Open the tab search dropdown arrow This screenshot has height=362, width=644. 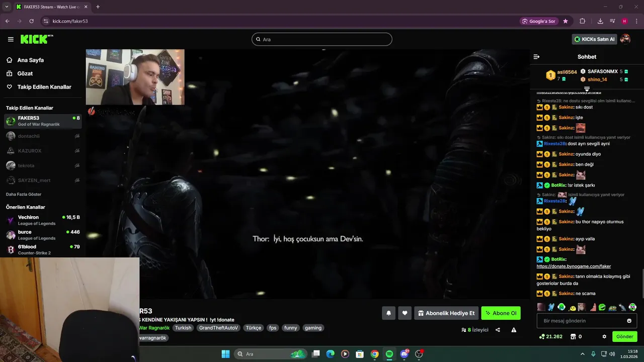7,7
